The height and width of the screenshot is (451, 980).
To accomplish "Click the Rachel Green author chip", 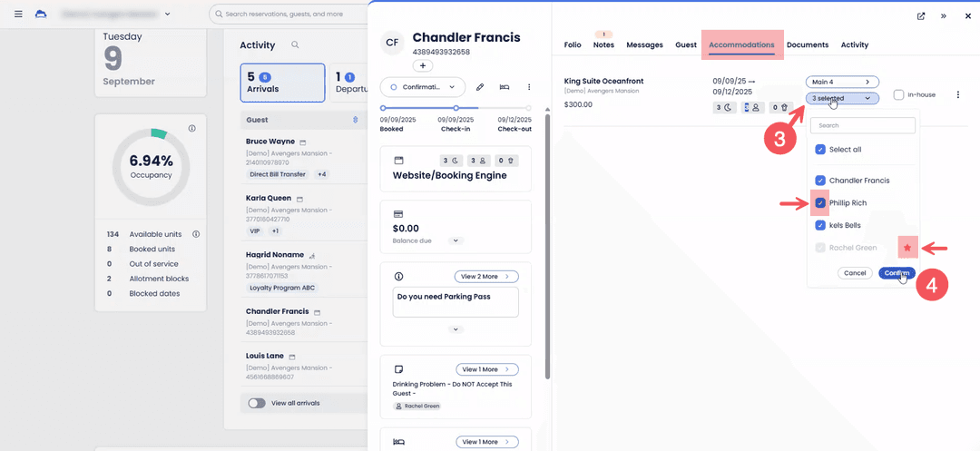I will click(x=417, y=406).
